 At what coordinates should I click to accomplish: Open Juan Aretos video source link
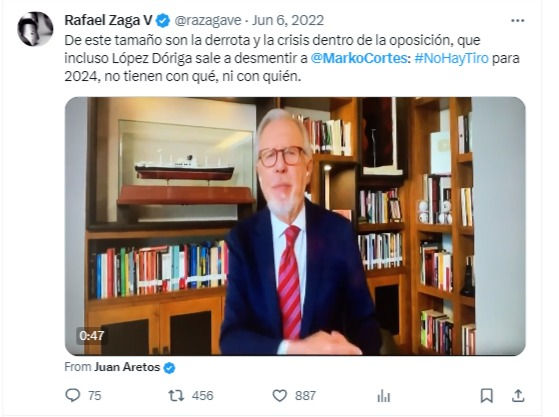(x=127, y=367)
